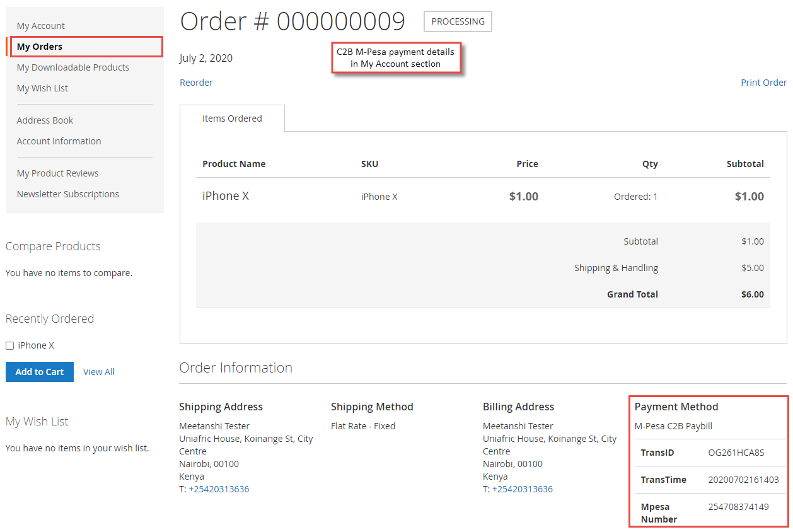793x532 pixels.
Task: Click the Print Order link
Action: (x=763, y=83)
